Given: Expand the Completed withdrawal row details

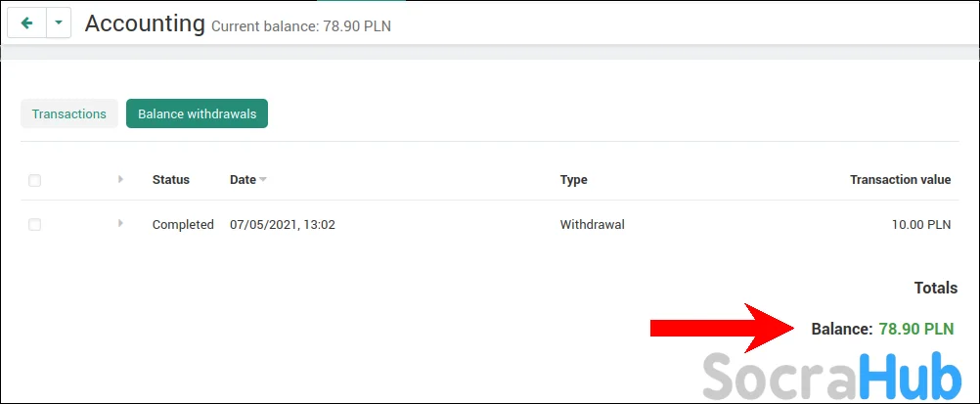Looking at the screenshot, I should (121, 224).
